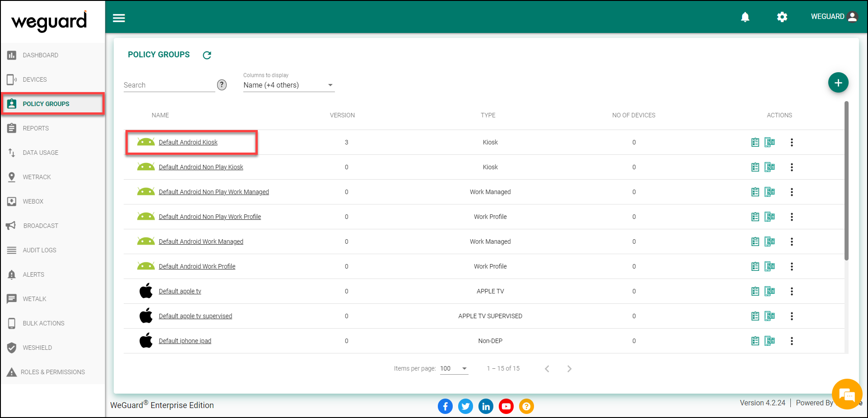Image resolution: width=868 pixels, height=418 pixels.
Task: Click the weguard logo
Action: point(49,21)
